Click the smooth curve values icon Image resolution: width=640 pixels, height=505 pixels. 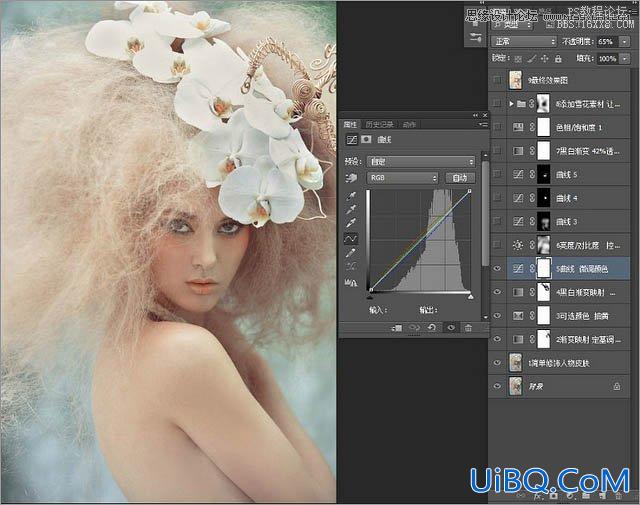click(351, 267)
